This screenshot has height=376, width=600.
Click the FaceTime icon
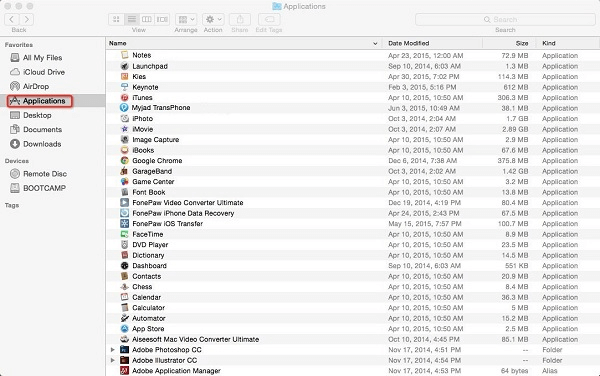click(124, 234)
